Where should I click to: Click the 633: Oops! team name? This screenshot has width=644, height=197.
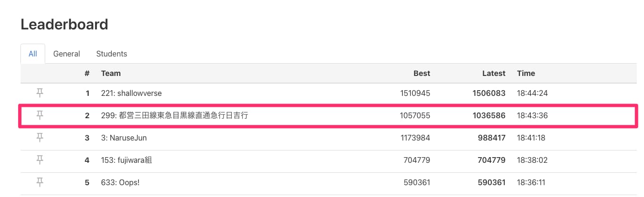point(119,183)
